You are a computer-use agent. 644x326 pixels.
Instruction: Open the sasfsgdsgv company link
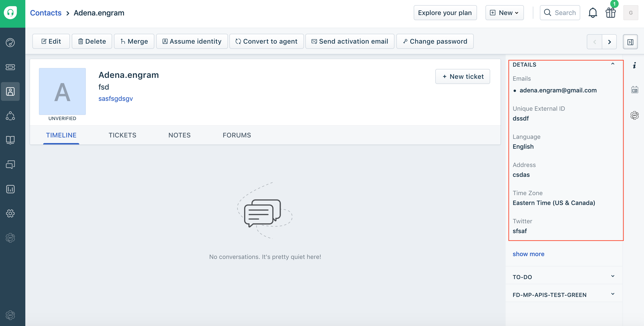(115, 99)
